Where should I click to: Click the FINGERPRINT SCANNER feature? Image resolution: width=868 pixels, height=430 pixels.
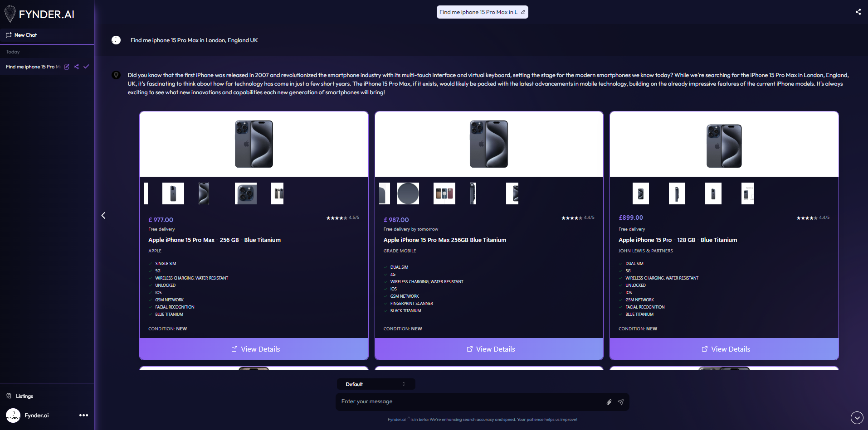412,304
